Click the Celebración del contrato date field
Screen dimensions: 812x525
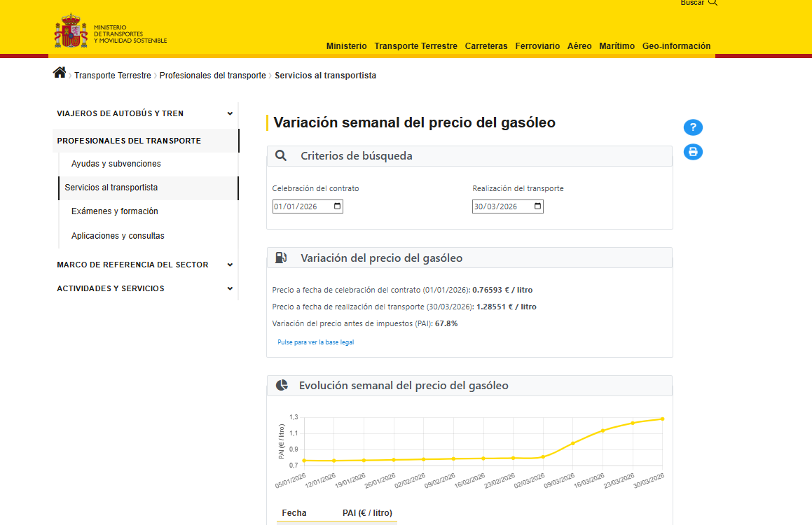tap(301, 206)
